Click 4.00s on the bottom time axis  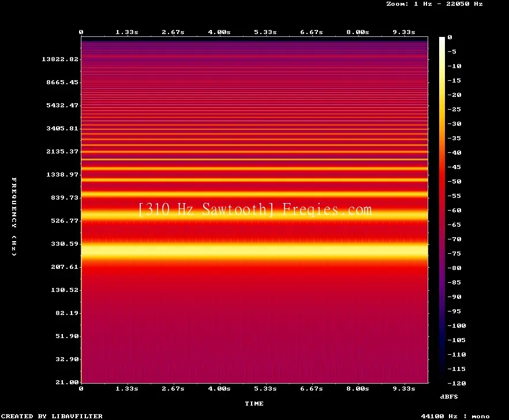click(x=219, y=388)
